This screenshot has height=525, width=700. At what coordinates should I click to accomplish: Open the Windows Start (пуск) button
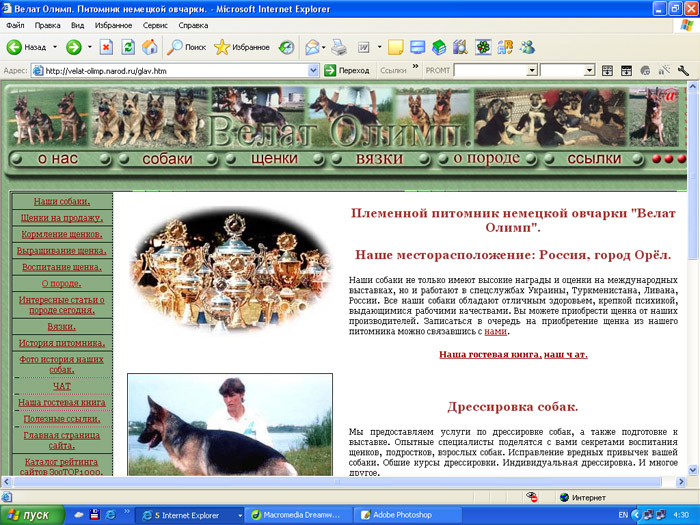[x=32, y=515]
